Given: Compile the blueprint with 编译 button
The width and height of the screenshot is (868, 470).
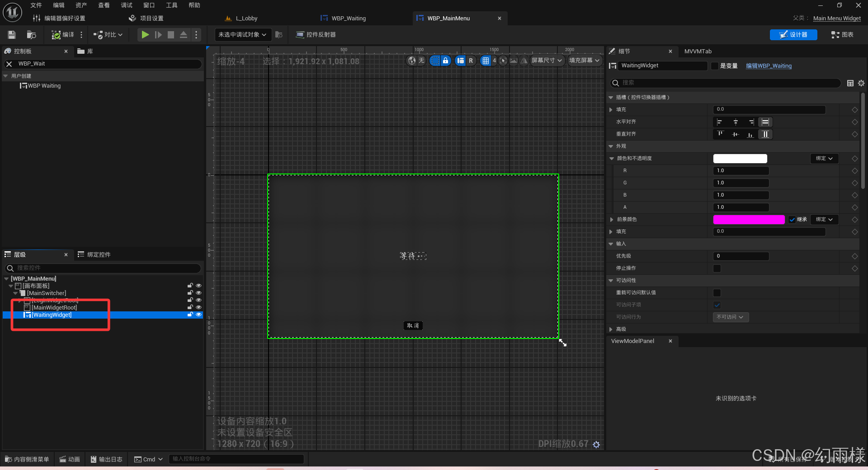Looking at the screenshot, I should pyautogui.click(x=62, y=35).
